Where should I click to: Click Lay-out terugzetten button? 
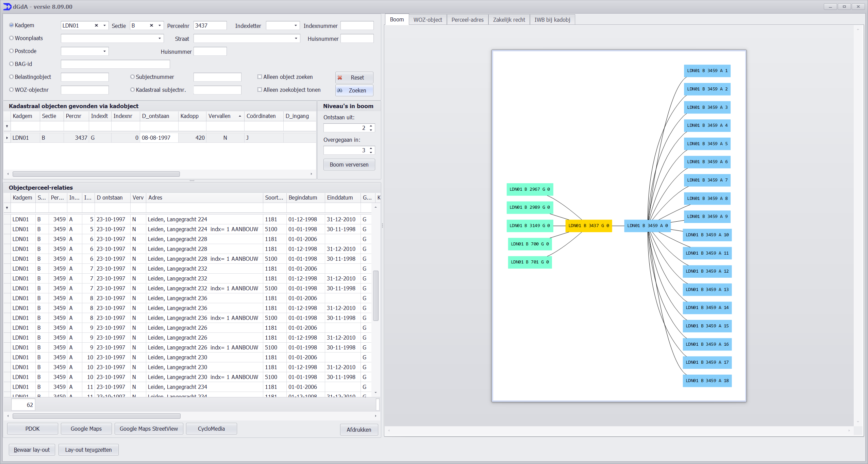pyautogui.click(x=88, y=450)
